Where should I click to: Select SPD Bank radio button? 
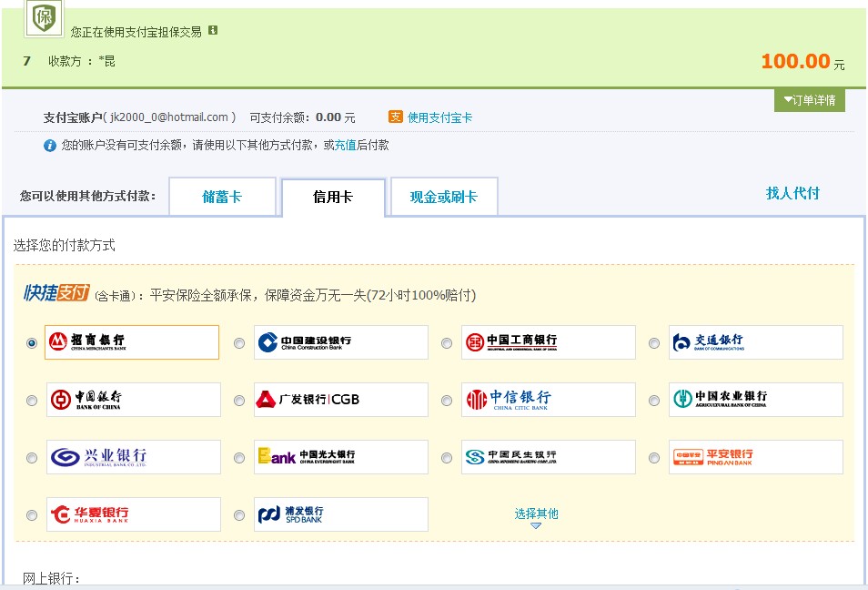click(239, 515)
